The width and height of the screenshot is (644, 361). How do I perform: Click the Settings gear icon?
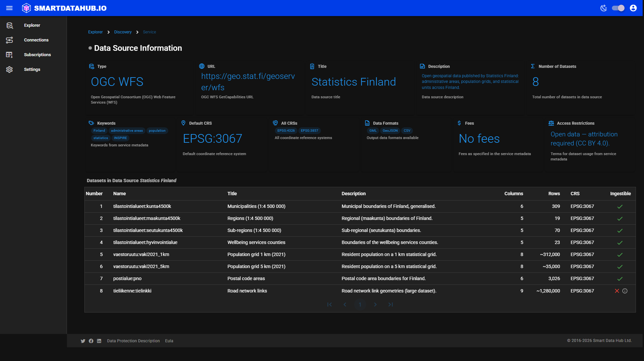pyautogui.click(x=9, y=70)
